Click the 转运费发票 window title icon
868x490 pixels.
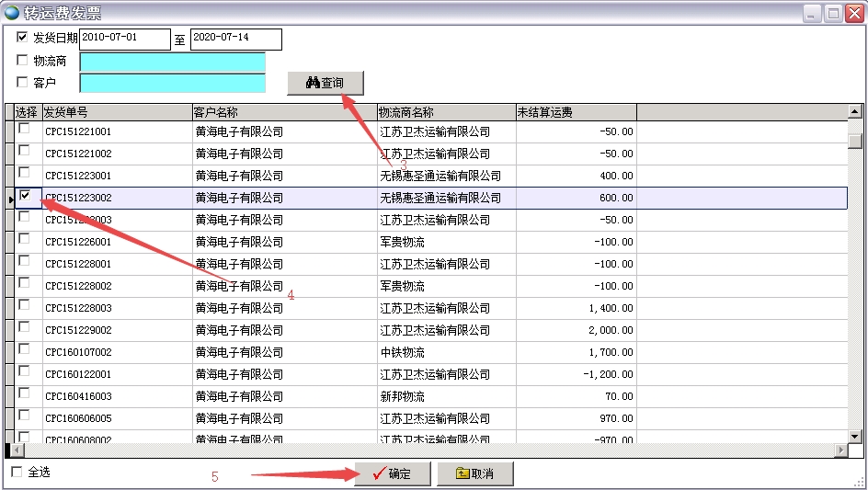12,12
